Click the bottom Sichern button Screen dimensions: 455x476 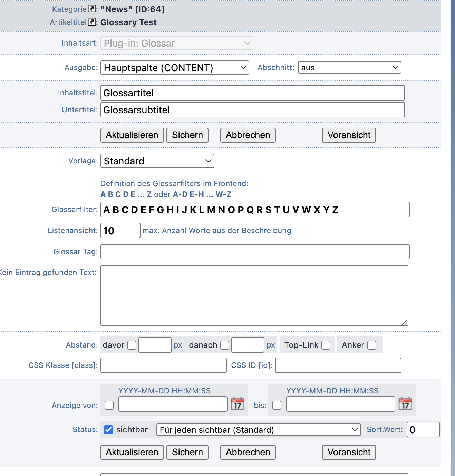pyautogui.click(x=187, y=452)
